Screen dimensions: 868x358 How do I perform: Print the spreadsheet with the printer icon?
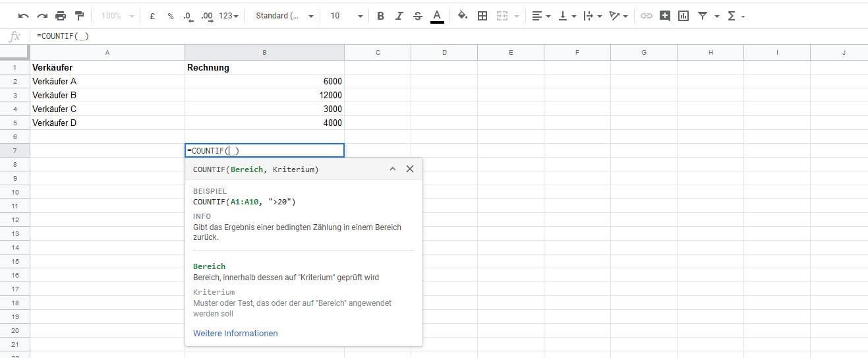click(x=61, y=16)
